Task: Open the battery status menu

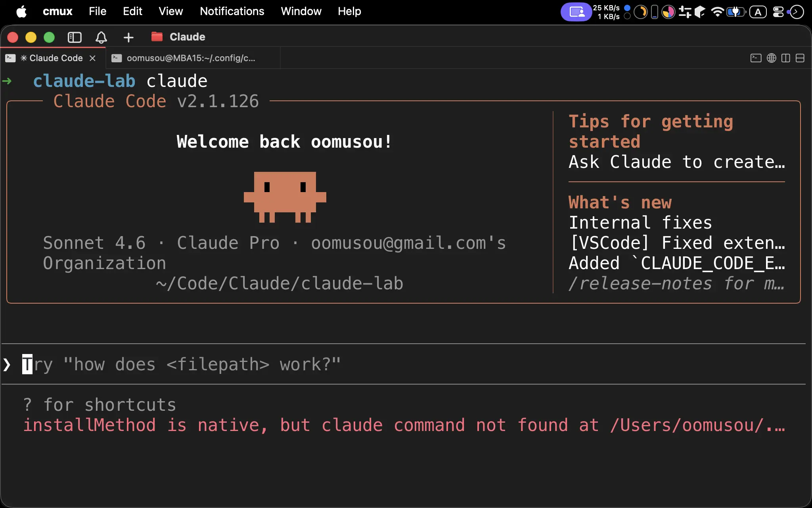Action: click(x=736, y=12)
